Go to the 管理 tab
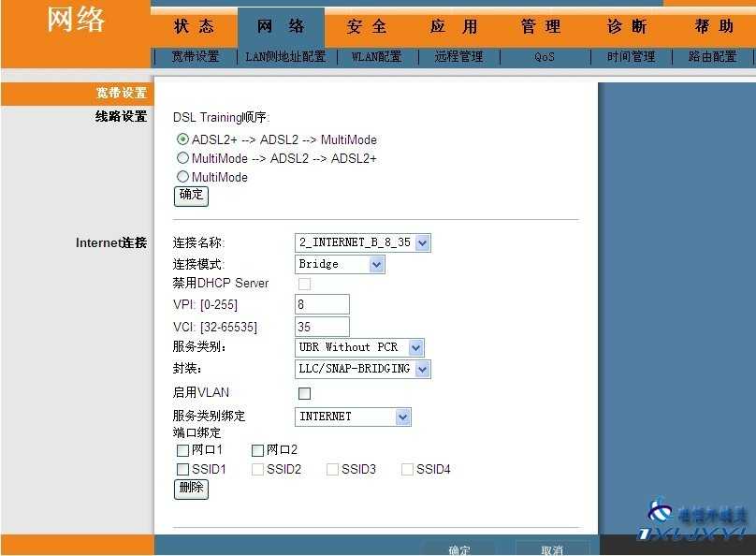The width and height of the screenshot is (756, 556). (x=541, y=26)
